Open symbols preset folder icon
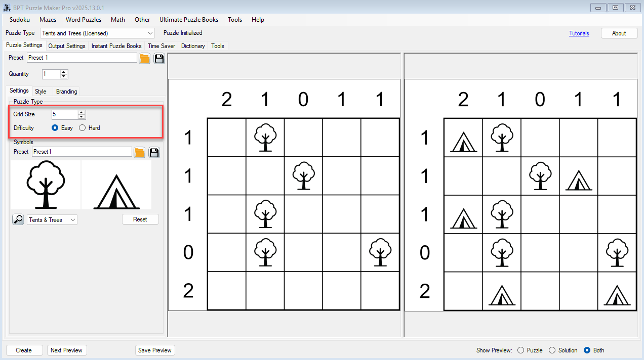Image resolution: width=644 pixels, height=360 pixels. (140, 152)
